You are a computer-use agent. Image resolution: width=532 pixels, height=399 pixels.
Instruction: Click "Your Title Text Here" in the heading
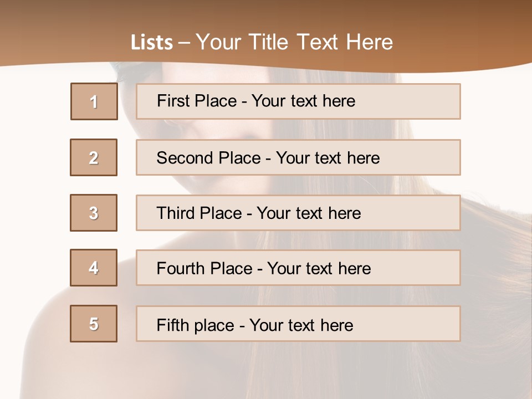click(x=294, y=42)
